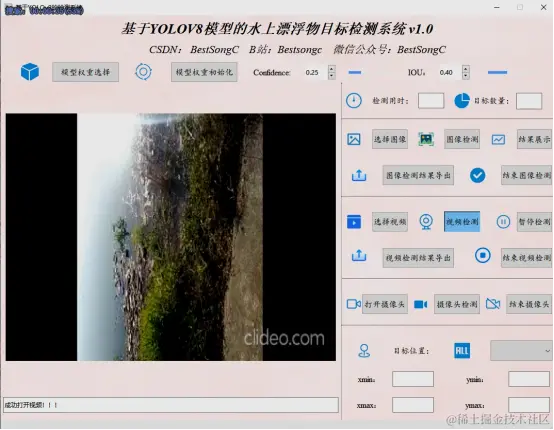Increase Confidence value with up arrow
554x430 pixels.
click(x=331, y=69)
